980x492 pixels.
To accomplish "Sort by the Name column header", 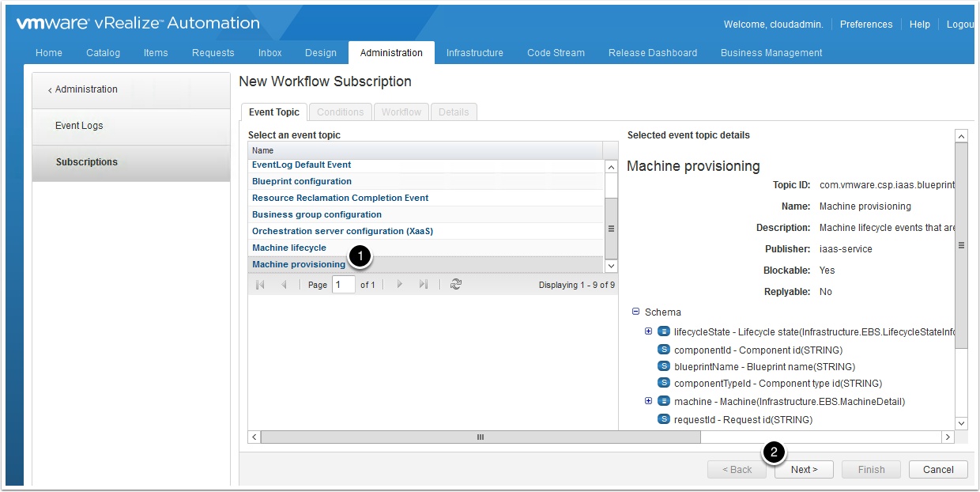I will [x=425, y=150].
